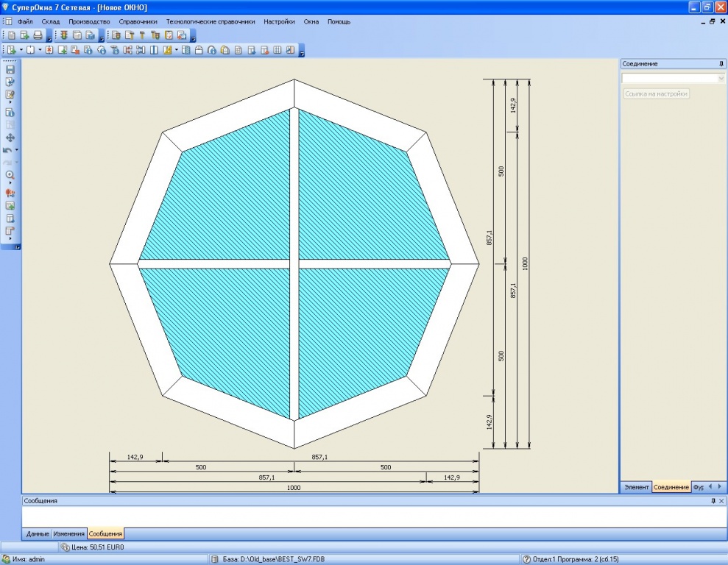Click the new blank document icon
This screenshot has height=565, width=728.
point(11,35)
